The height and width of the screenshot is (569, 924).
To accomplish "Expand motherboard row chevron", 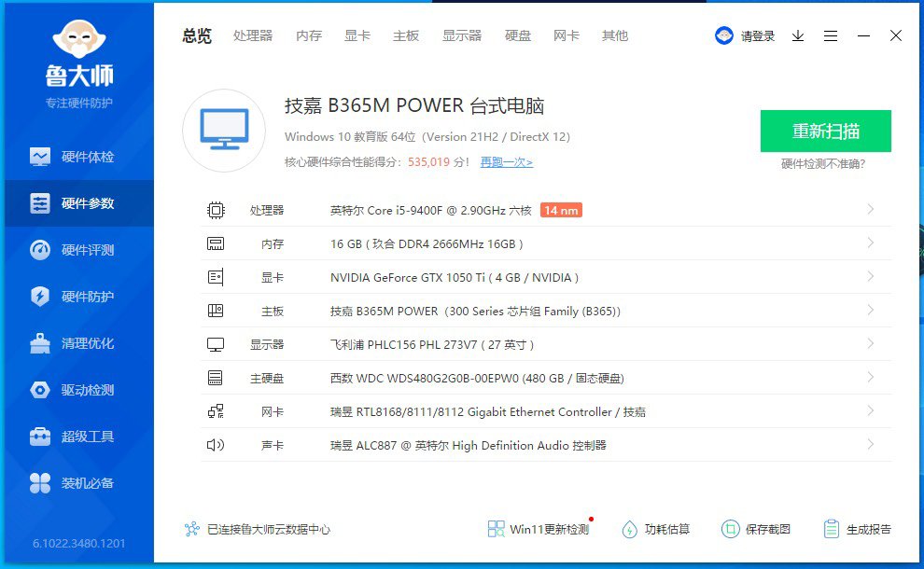I will pyautogui.click(x=871, y=310).
